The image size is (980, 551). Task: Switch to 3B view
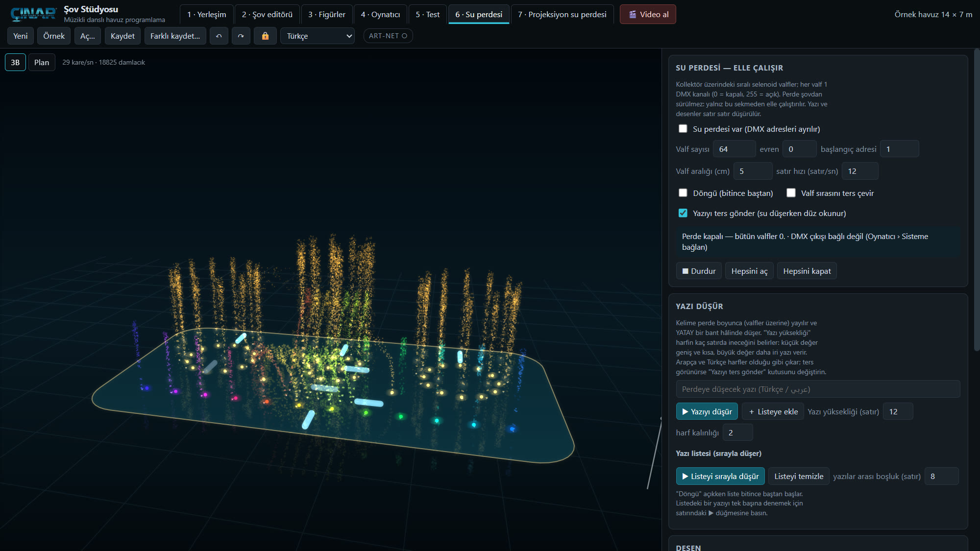coord(15,62)
